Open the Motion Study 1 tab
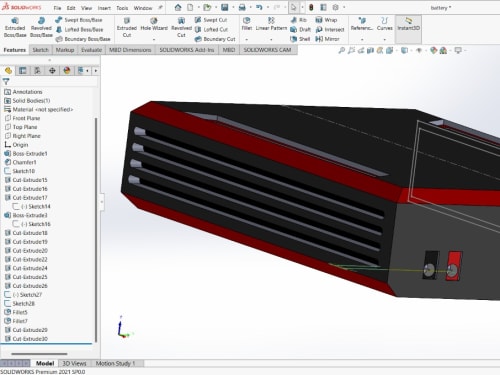 (115, 363)
